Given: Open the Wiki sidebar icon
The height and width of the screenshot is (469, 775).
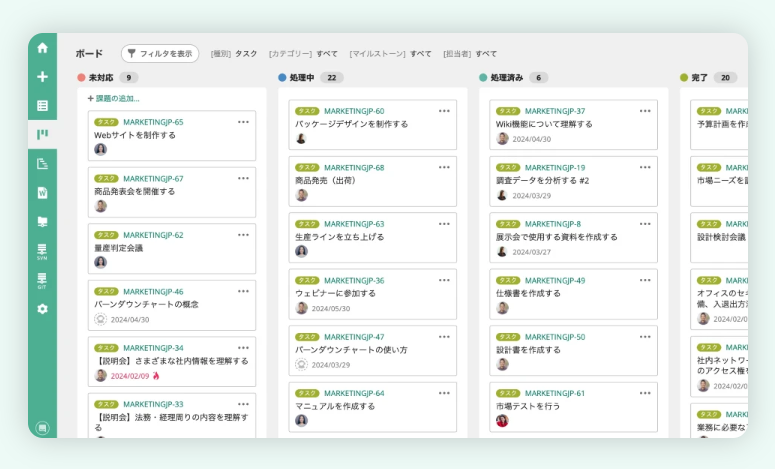Looking at the screenshot, I should 43,193.
